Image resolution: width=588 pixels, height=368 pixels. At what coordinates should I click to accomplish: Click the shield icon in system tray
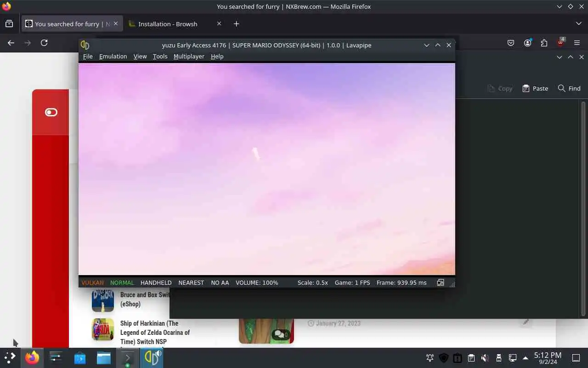pos(444,358)
